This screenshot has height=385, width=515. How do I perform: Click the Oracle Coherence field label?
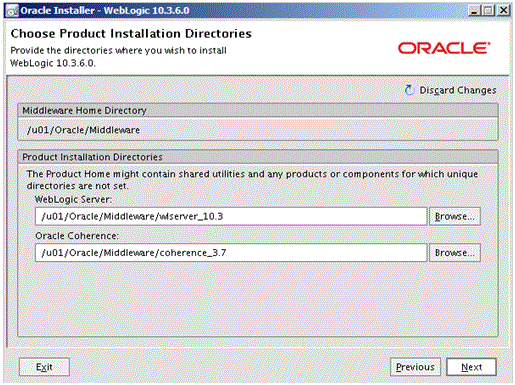[77, 236]
